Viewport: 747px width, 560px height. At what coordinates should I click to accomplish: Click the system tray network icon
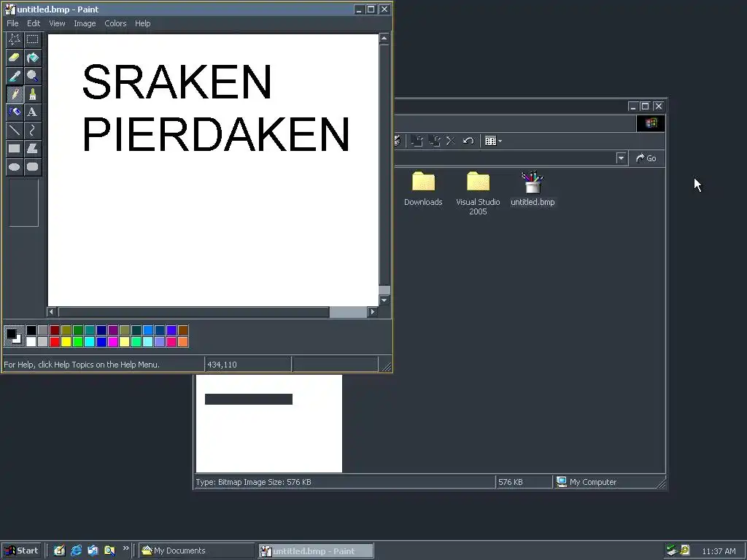(x=672, y=551)
